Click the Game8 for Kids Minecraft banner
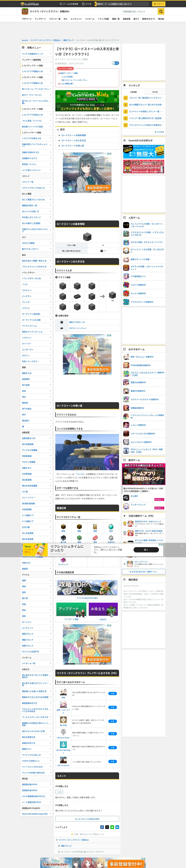The width and height of the screenshot is (186, 868). [87, 101]
